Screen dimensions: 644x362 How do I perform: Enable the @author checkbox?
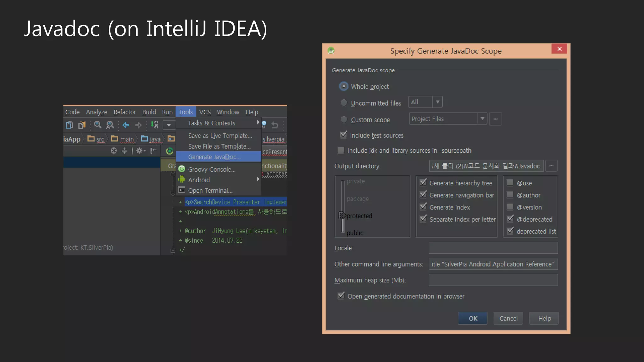(510, 195)
